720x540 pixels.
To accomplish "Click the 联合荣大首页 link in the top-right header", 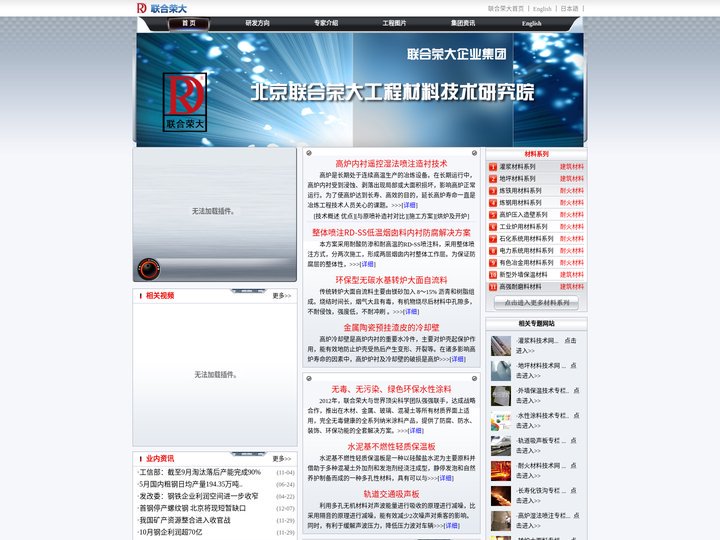I will tap(506, 9).
